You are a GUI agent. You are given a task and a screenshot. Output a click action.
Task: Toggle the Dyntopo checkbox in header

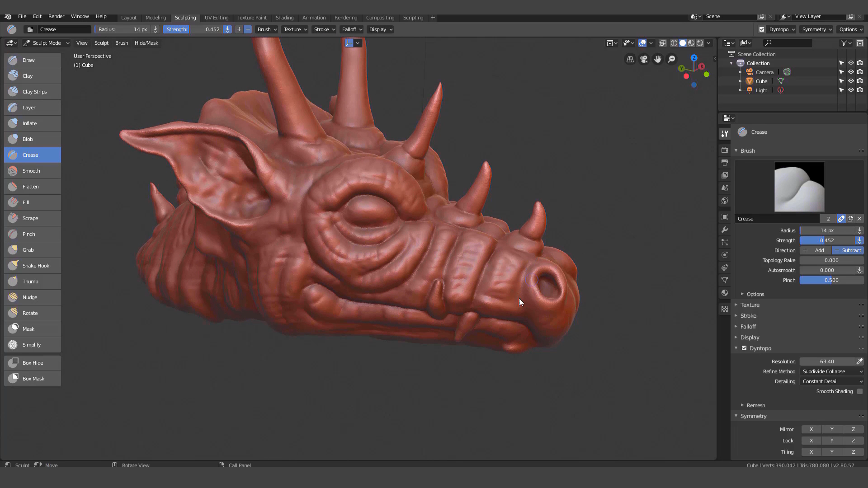(762, 29)
